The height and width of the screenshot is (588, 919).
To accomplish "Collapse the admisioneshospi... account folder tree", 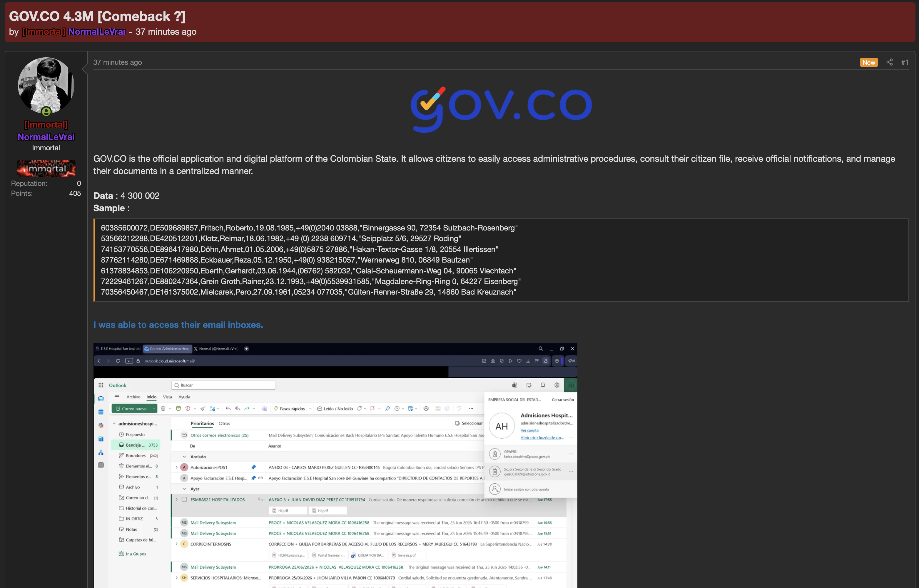I will pos(114,423).
